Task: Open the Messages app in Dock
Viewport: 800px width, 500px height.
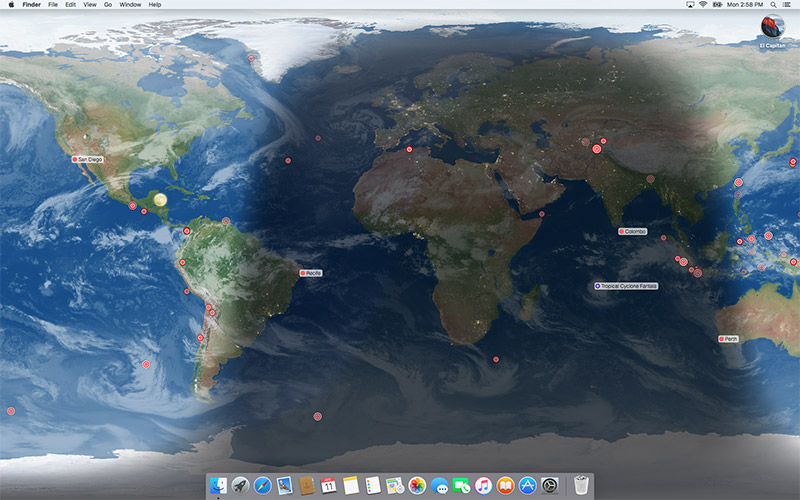Action: point(439,485)
